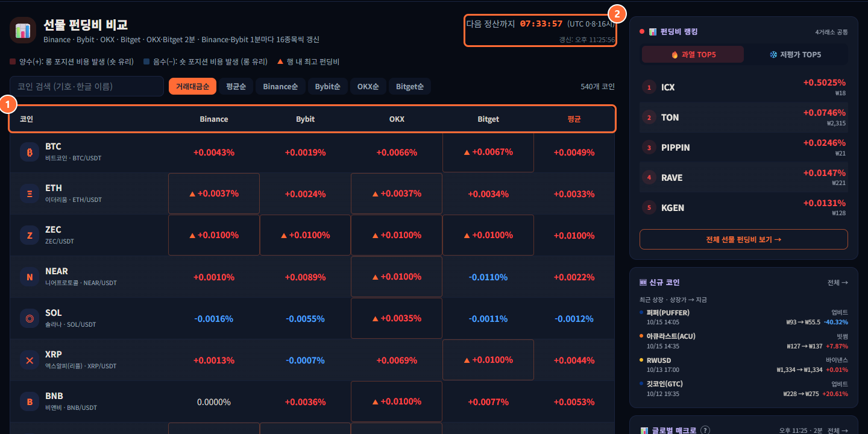Click the 07:33:57 settlement countdown
The width and height of the screenshot is (868, 434).
point(541,24)
